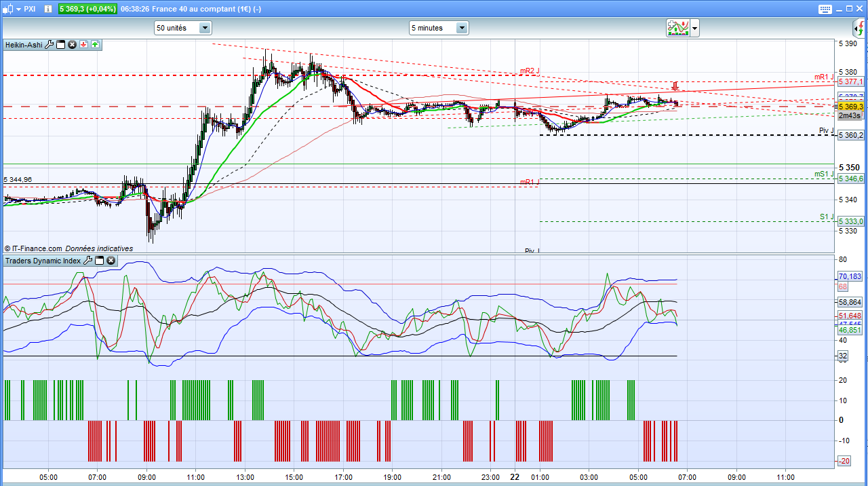Screen dimensions: 868x486
Task: Remove Heikin-Ashi with its X icon
Action: pos(72,45)
